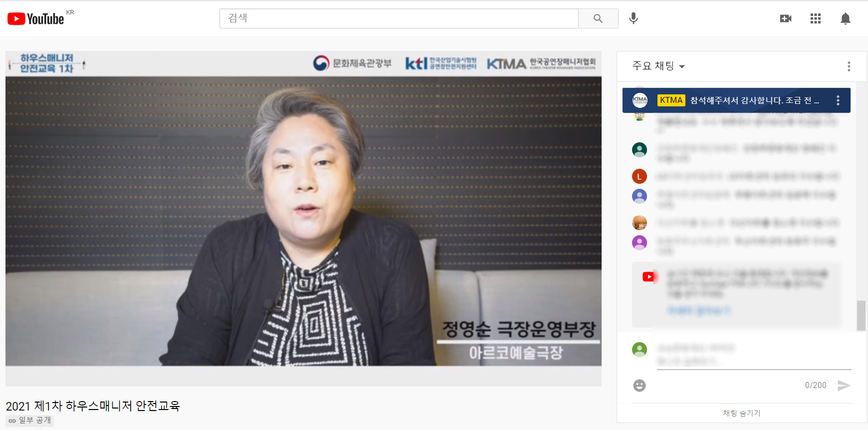This screenshot has height=430, width=868.
Task: Expand the 주요 채팅 dropdown
Action: (658, 66)
